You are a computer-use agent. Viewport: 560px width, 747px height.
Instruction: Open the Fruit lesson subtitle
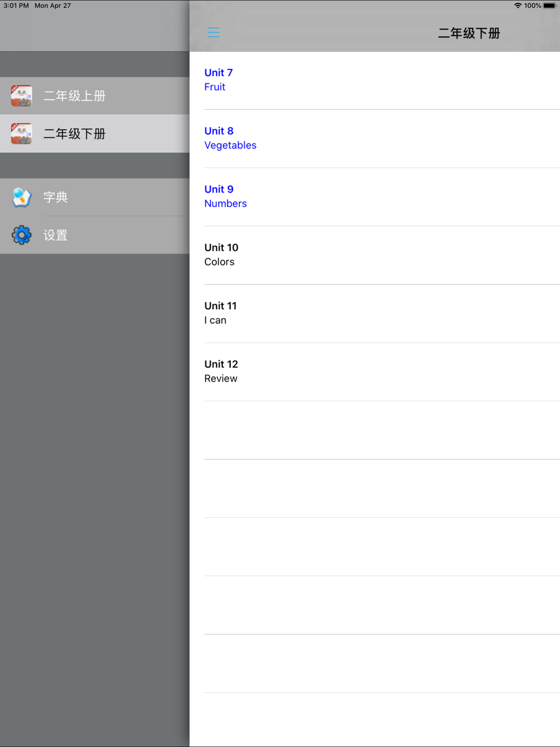[215, 87]
